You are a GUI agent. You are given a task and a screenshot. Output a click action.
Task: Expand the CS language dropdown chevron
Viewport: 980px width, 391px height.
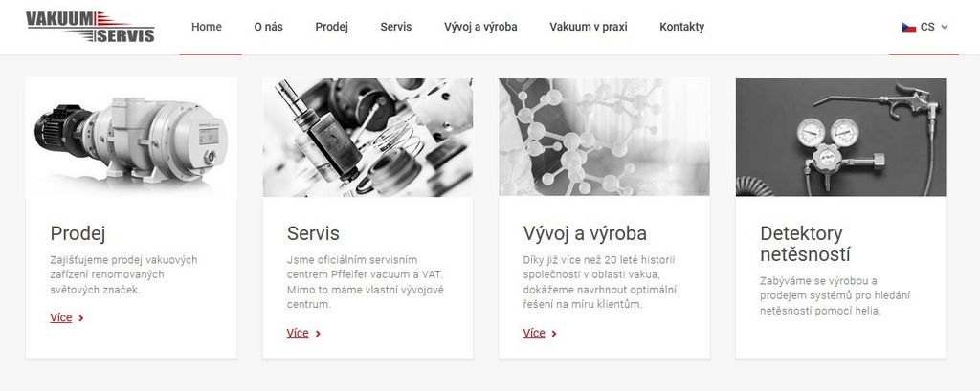click(945, 28)
